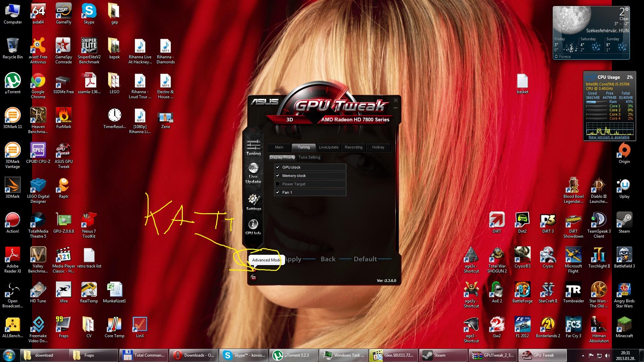The height and width of the screenshot is (362, 644).
Task: Click the weather gadget for Székesfehérvár
Action: (x=591, y=33)
